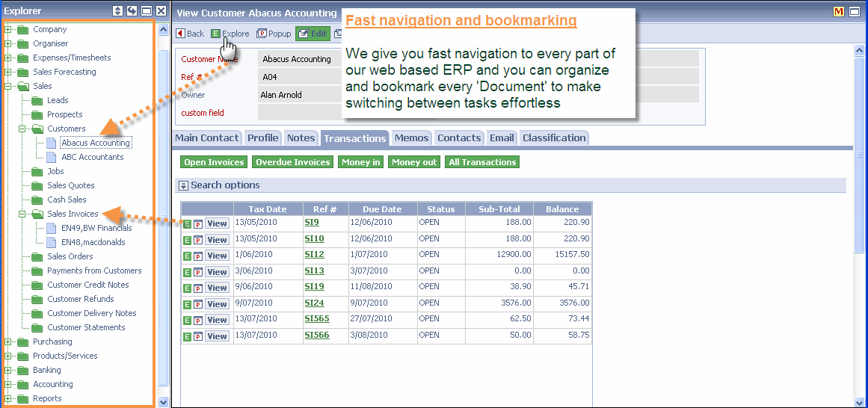
Task: Open the Contacts tab
Action: (x=459, y=137)
